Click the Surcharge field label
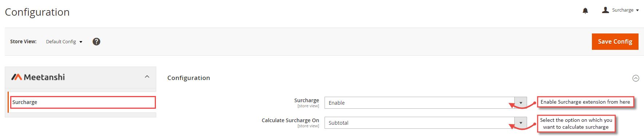Screen dimensions: 644x136 306,100
